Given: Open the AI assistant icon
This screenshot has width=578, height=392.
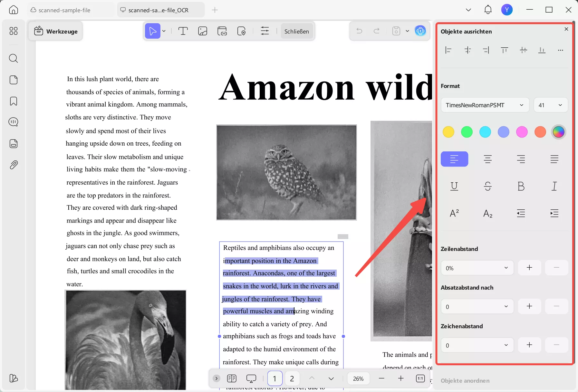Looking at the screenshot, I should (x=420, y=31).
